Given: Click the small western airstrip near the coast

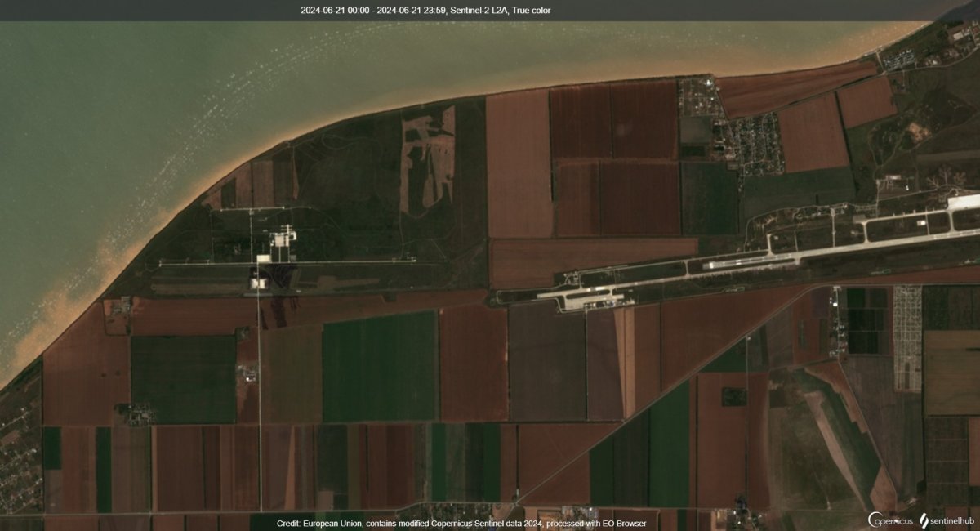Looking at the screenshot, I should click(286, 262).
